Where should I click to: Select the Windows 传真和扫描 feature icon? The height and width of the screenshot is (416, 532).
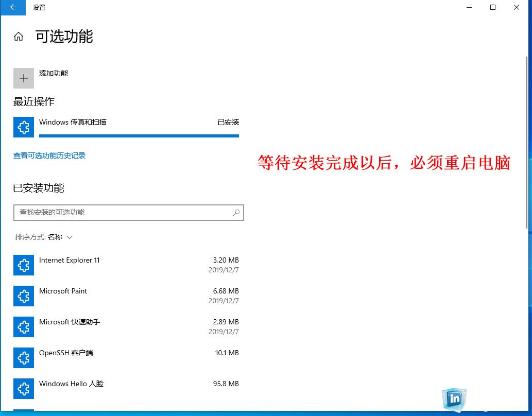(23, 127)
